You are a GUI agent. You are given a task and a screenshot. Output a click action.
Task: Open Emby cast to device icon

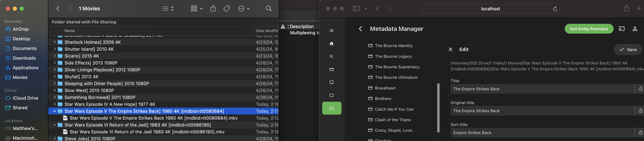[x=622, y=29]
